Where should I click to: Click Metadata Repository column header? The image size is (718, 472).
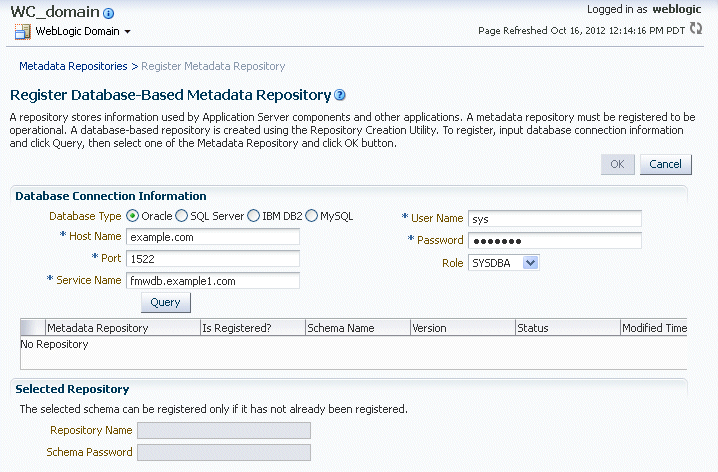(123, 328)
